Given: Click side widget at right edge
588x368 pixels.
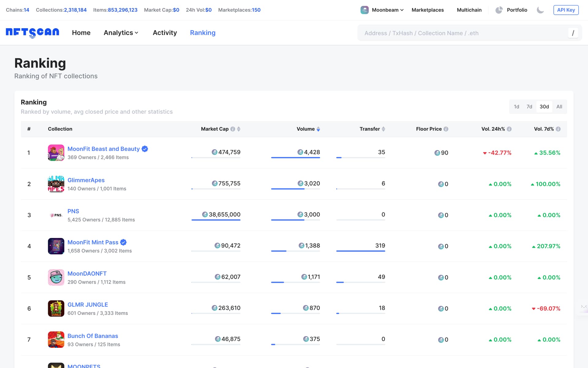Looking at the screenshot, I should coord(584,307).
